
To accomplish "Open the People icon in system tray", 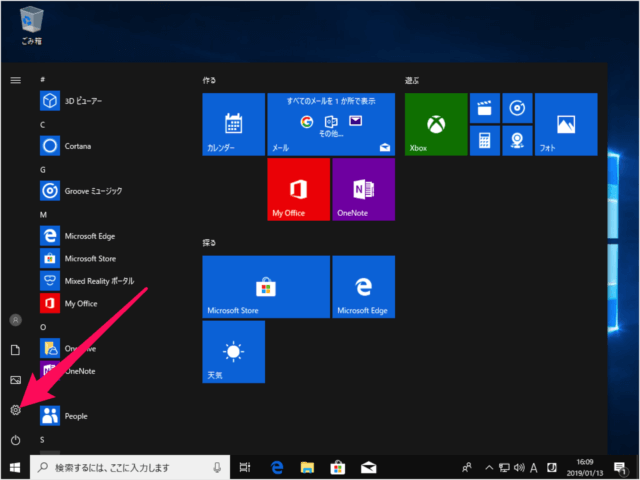I will [467, 467].
